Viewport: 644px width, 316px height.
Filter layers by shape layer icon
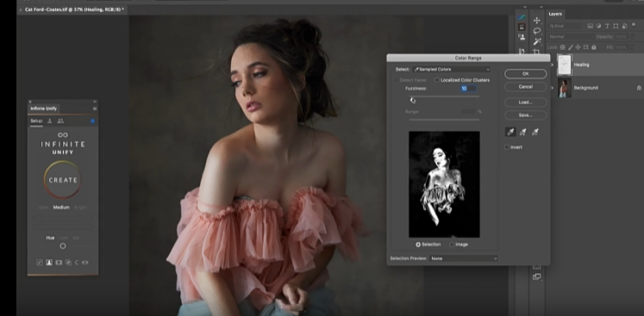(x=616, y=26)
